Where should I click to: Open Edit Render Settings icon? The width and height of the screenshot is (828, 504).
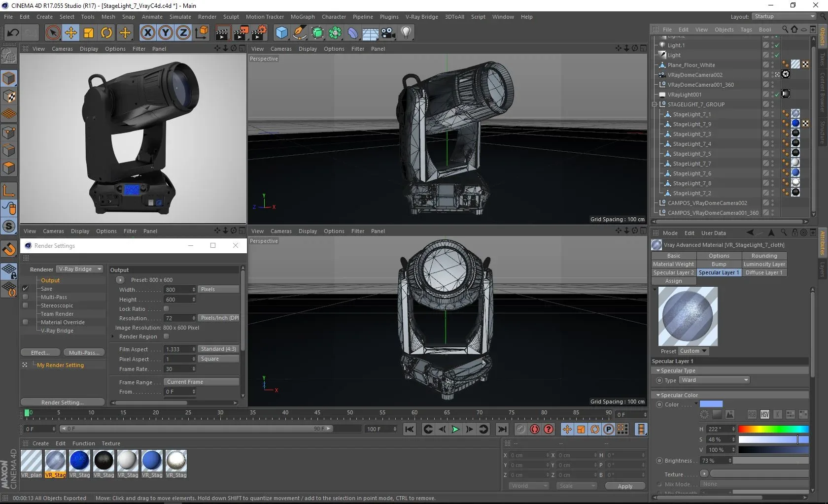click(259, 33)
